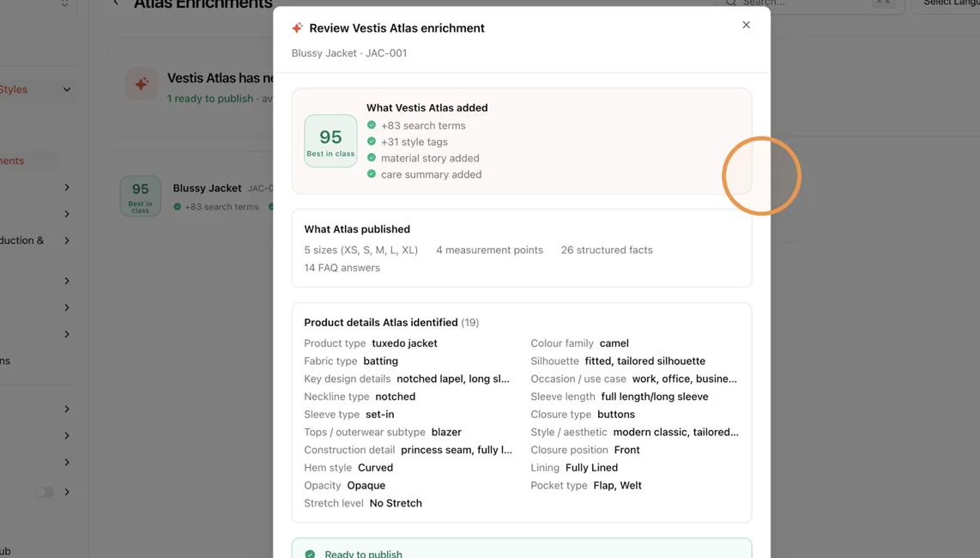Click the Style / aesthetic value 'modern classic, tailored...'
Image resolution: width=980 pixels, height=558 pixels.
675,432
